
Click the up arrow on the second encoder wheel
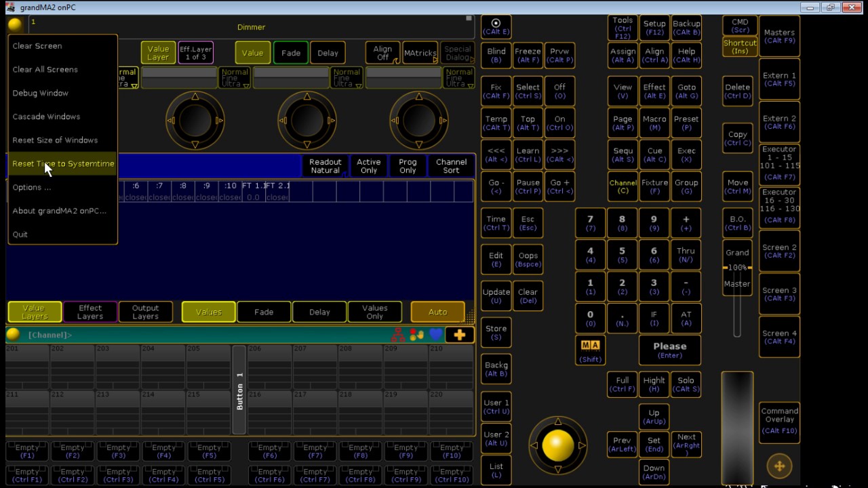(x=307, y=97)
